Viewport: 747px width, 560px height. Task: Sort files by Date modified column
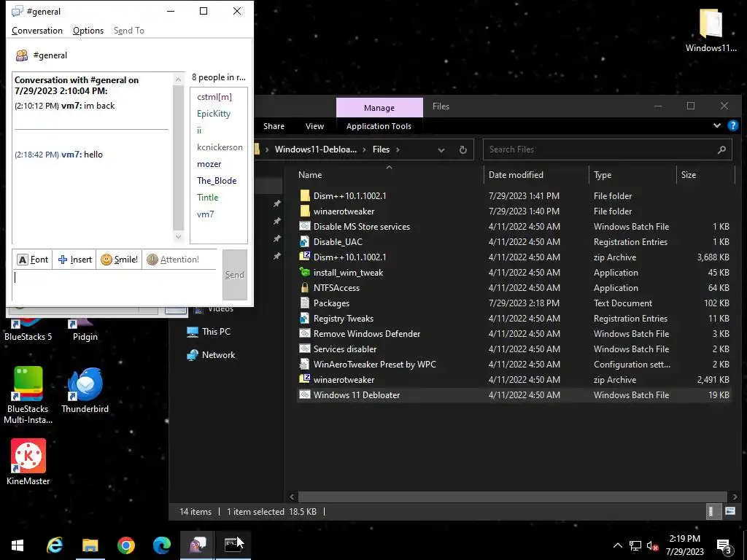(x=516, y=175)
